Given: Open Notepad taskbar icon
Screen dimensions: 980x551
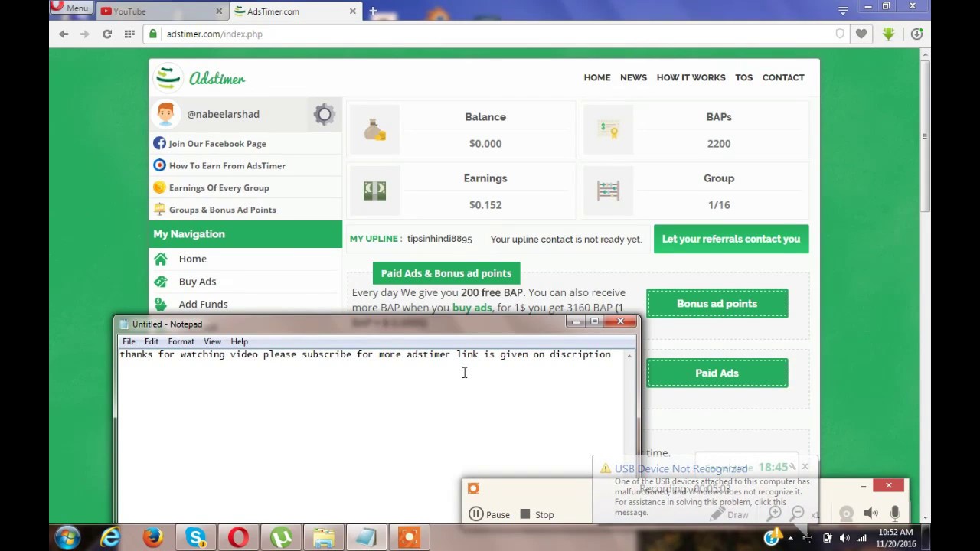Looking at the screenshot, I should pyautogui.click(x=367, y=538).
